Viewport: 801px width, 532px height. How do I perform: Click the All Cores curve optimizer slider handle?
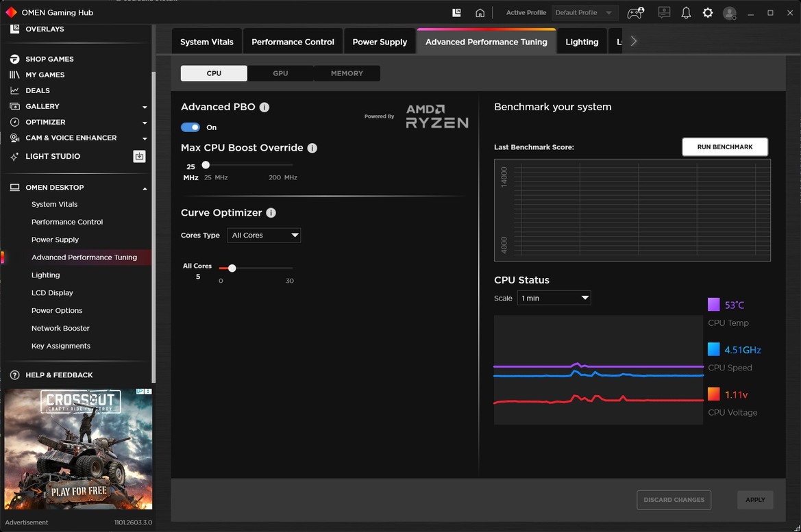pos(232,268)
